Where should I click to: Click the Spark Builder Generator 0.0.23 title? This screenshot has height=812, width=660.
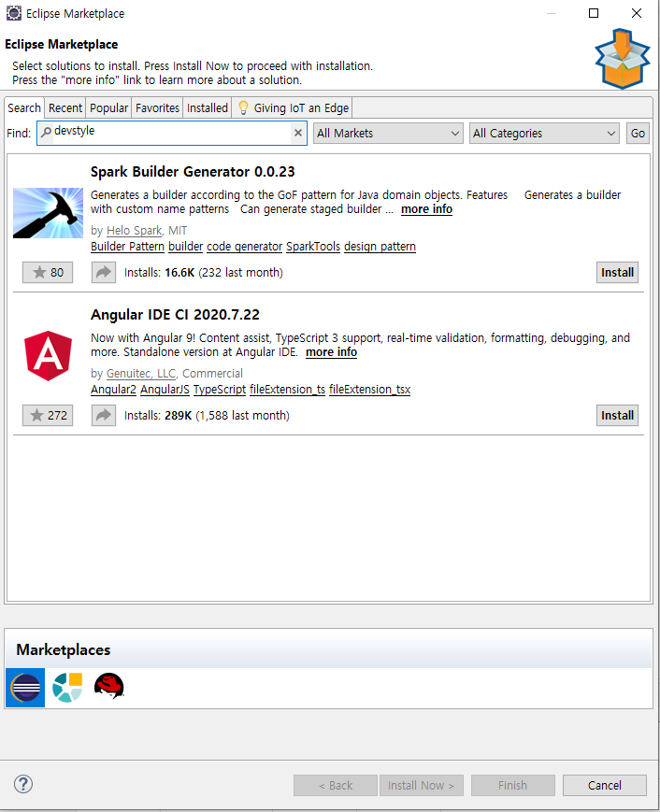[193, 172]
